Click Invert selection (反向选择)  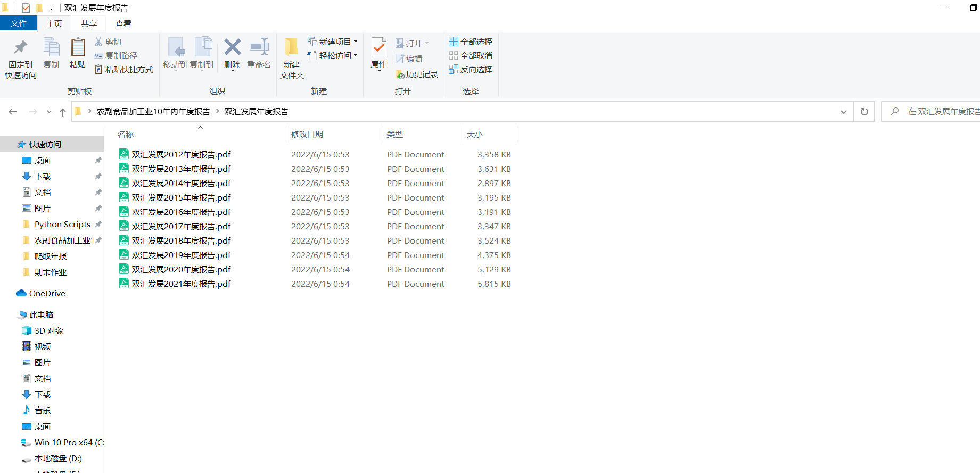coord(471,69)
